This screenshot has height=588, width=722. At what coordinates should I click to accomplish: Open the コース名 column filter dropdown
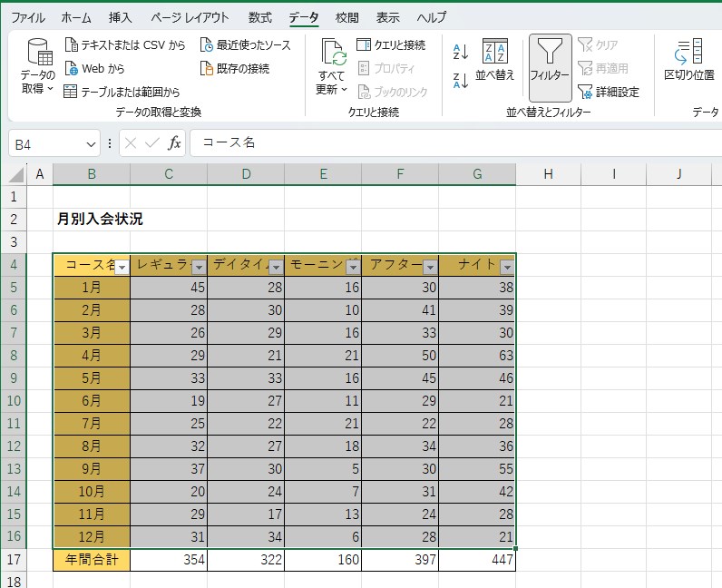(x=122, y=267)
